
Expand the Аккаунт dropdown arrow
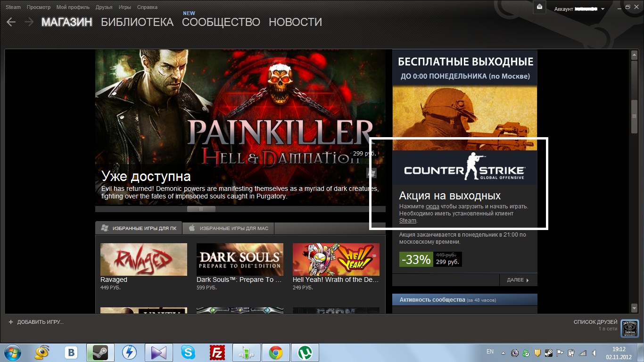pyautogui.click(x=603, y=9)
